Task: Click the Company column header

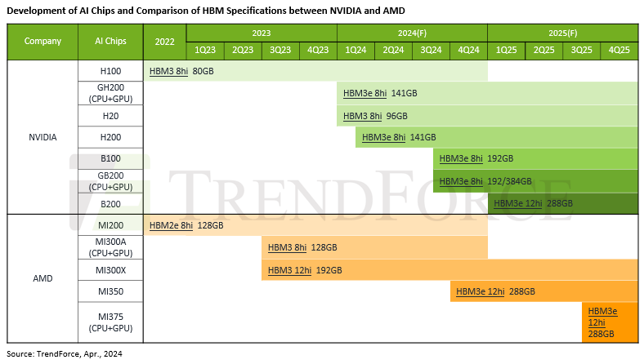Action: [42, 42]
